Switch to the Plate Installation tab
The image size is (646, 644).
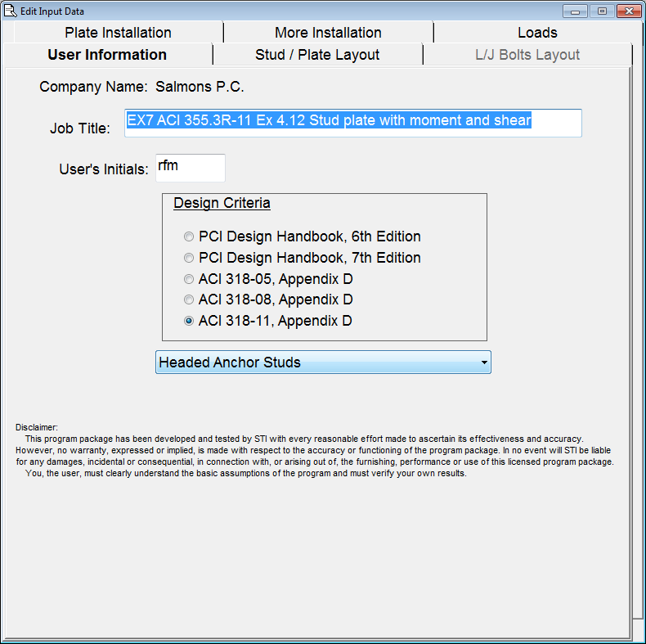118,33
